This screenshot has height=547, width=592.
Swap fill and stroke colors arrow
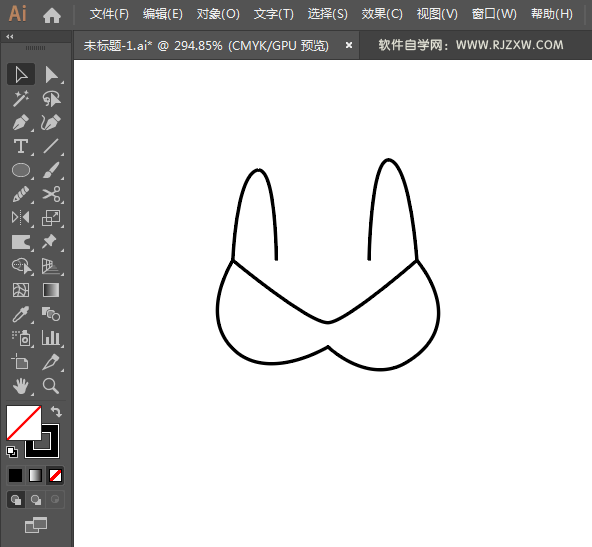pyautogui.click(x=56, y=411)
